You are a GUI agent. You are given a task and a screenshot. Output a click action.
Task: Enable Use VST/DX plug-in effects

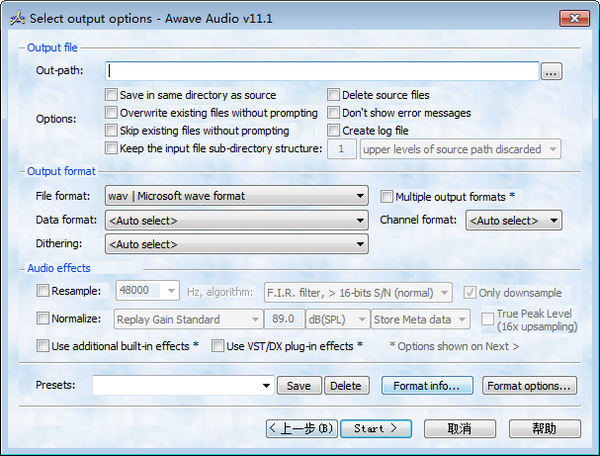[218, 346]
